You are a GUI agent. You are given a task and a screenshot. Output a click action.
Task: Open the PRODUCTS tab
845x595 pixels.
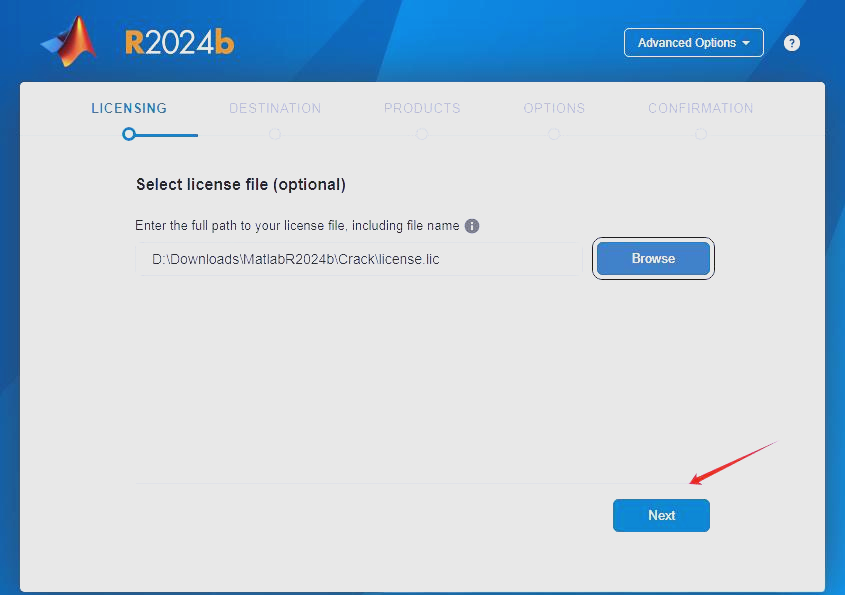click(421, 108)
